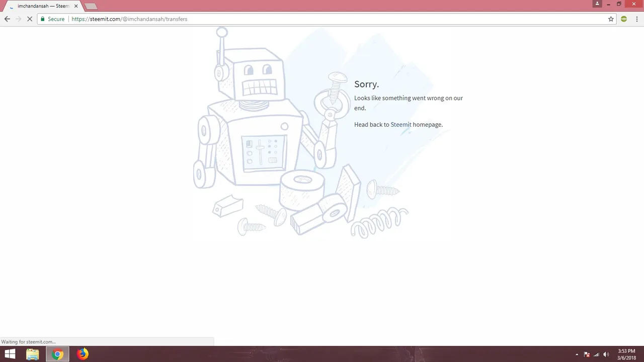Open the volume speaker icon

606,354
